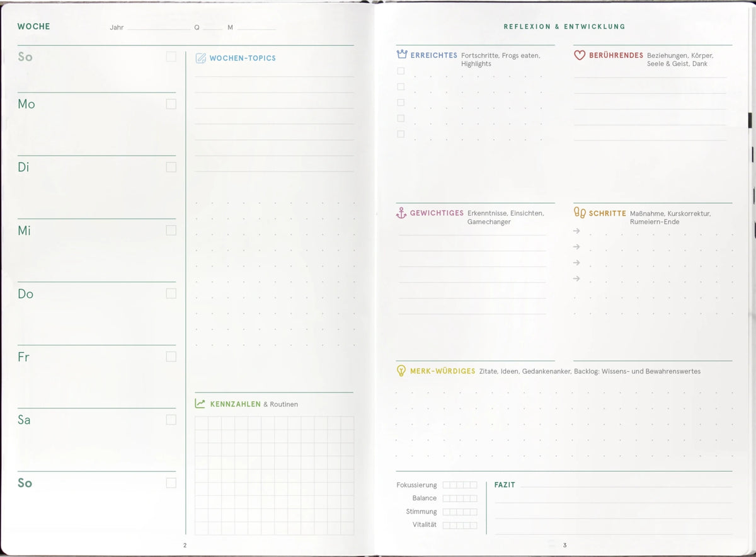
Task: Click the Merk-Würdiges heading
Action: pos(442,371)
